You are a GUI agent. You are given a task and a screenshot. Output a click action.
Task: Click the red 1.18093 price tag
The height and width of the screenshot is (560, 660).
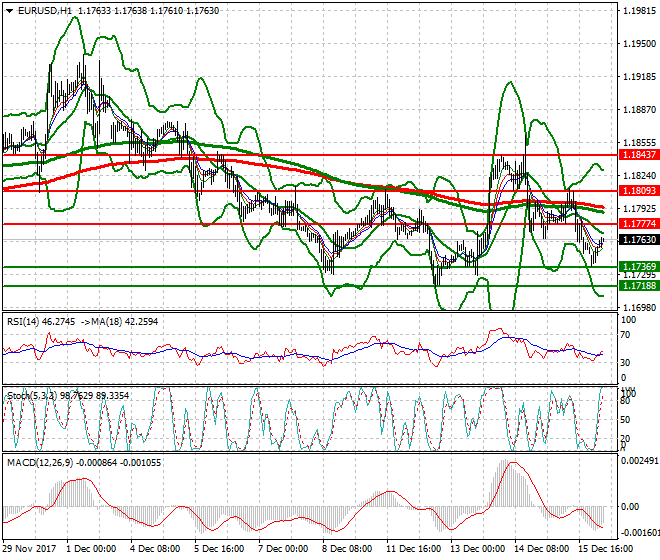pos(638,190)
